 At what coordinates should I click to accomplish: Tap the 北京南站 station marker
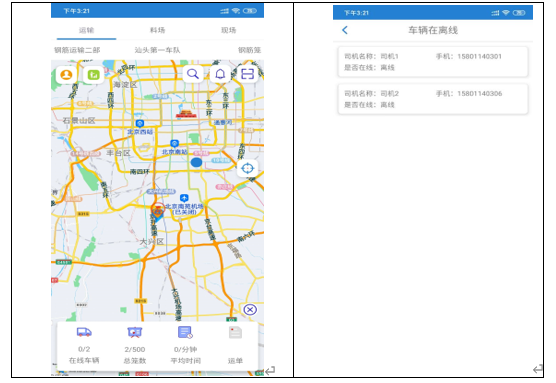pos(174,143)
